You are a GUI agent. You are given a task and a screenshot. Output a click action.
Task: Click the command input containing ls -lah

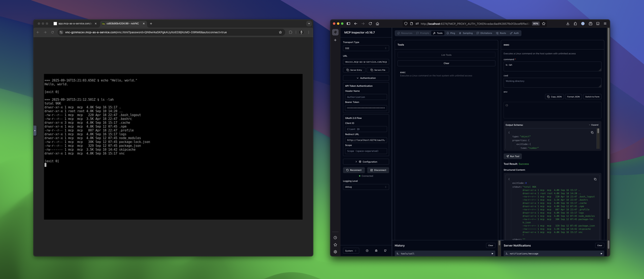pyautogui.click(x=552, y=66)
